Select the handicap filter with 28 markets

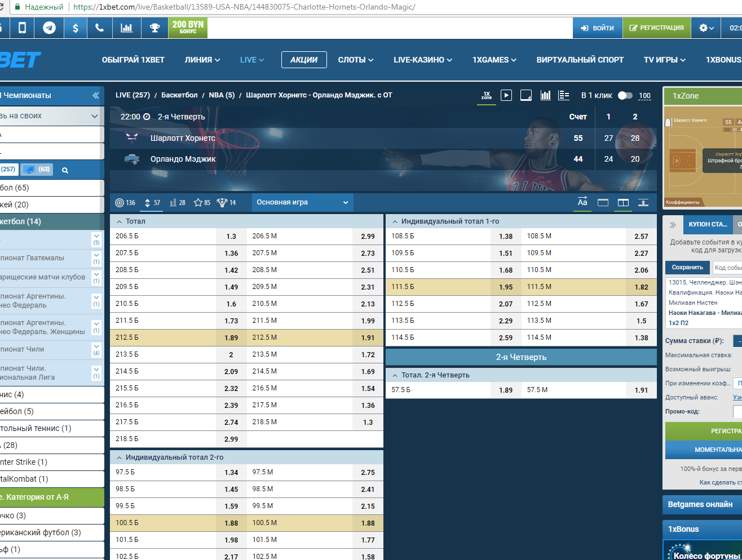click(x=178, y=203)
